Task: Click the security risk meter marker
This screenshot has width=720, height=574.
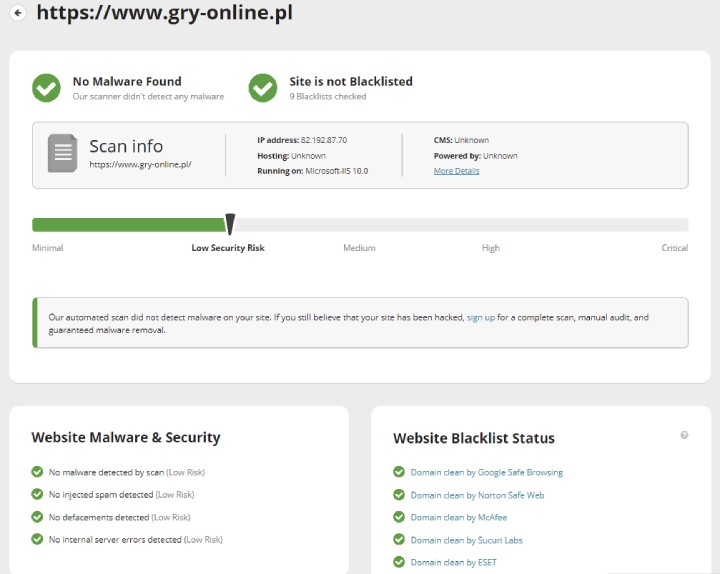Action: pyautogui.click(x=230, y=224)
